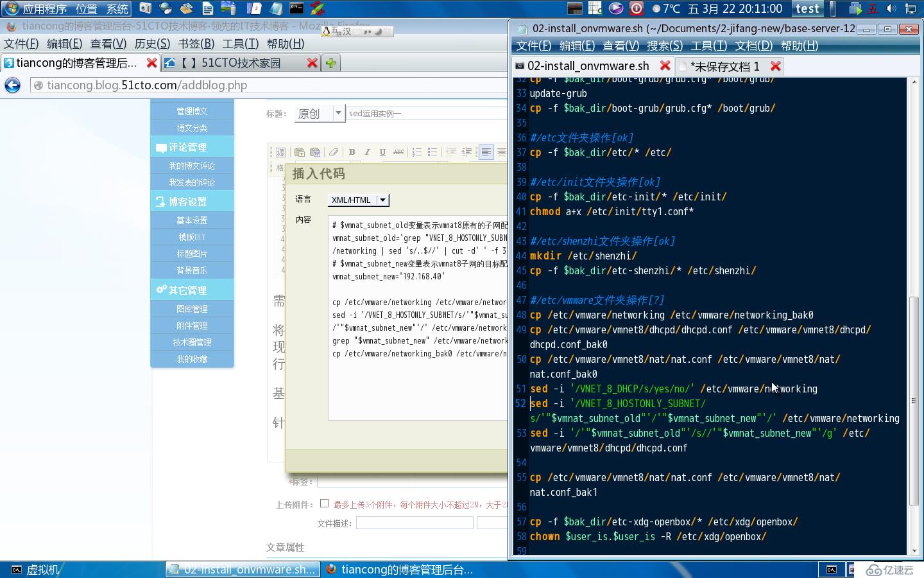Switch to tiancong博客 window in taskbar
Image resolution: width=924 pixels, height=578 pixels.
point(399,570)
